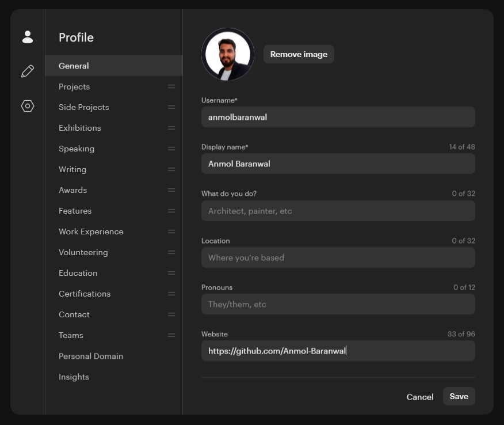This screenshot has height=425, width=504.
Task: Switch to the Writing section
Action: click(x=114, y=169)
